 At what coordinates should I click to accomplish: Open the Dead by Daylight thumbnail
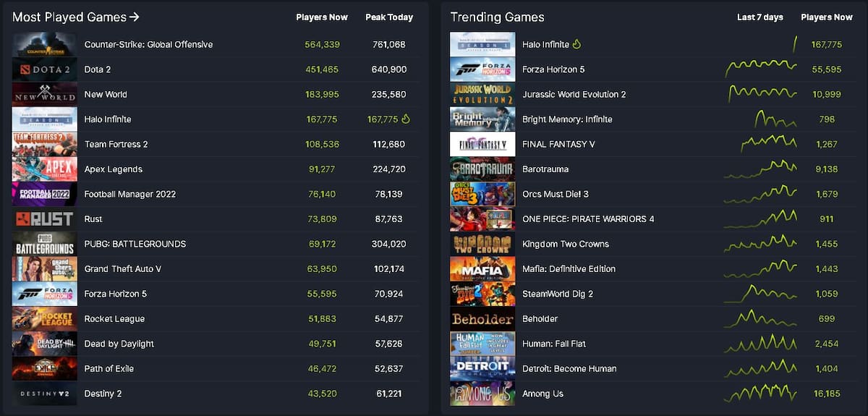44,344
